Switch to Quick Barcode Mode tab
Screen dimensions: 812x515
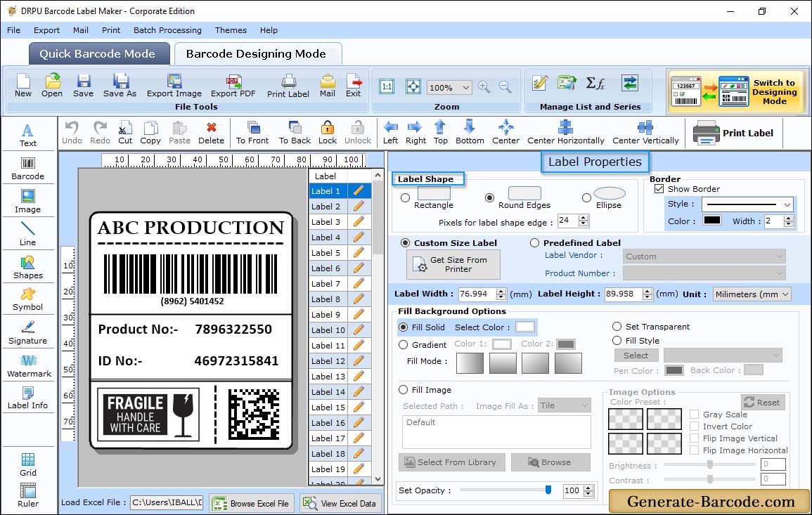[99, 54]
